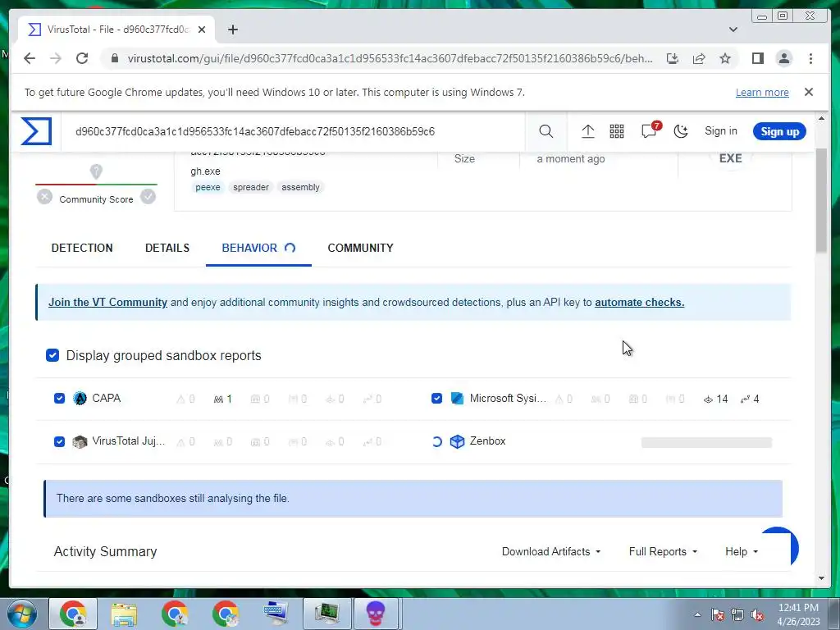
Task: Click the scrollbar down arrow
Action: coord(822,578)
